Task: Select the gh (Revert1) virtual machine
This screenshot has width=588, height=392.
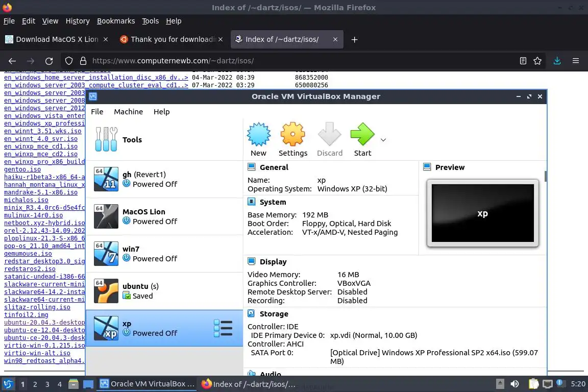Action: (x=164, y=179)
